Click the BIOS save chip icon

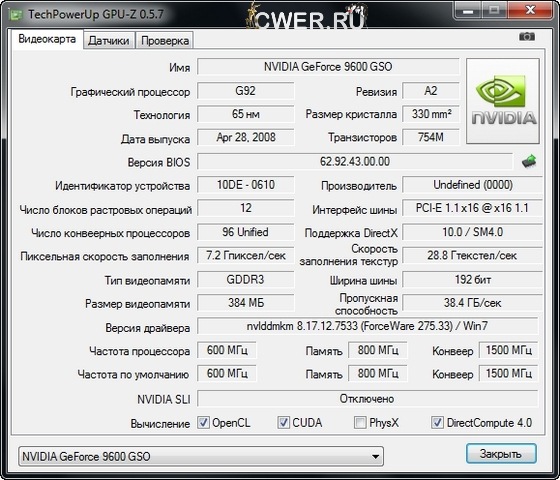529,161
